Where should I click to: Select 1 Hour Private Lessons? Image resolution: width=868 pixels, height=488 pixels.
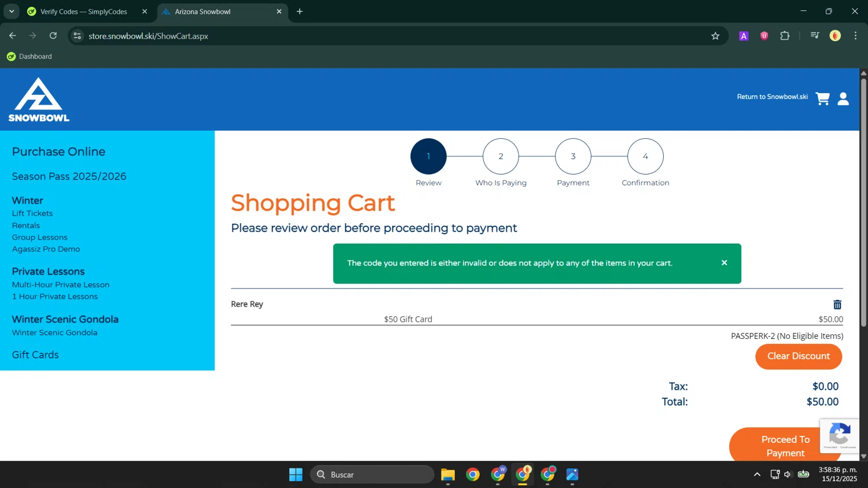point(54,297)
